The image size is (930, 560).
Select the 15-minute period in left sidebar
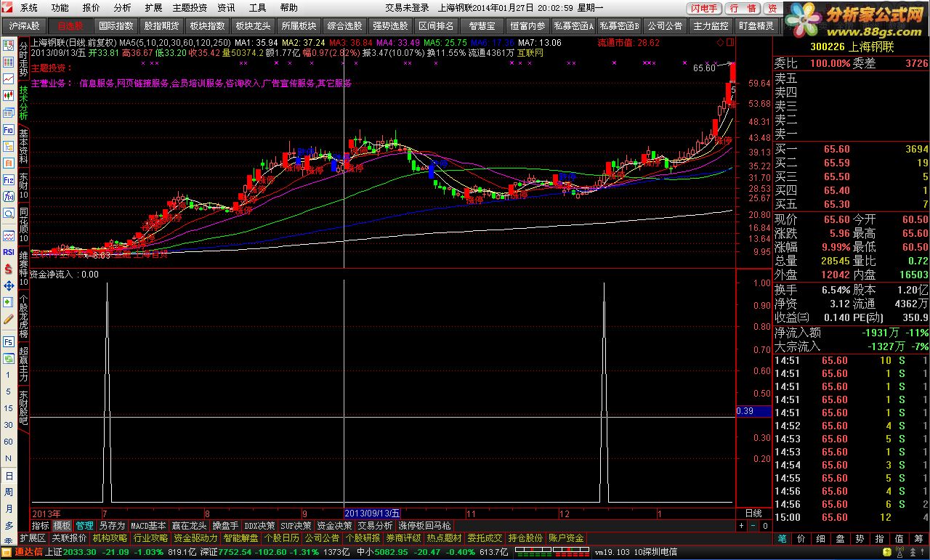tap(9, 409)
